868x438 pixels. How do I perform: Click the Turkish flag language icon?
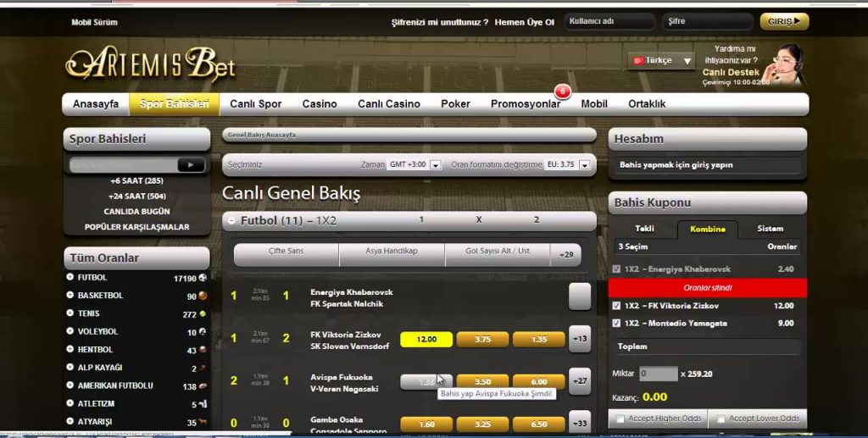(638, 60)
